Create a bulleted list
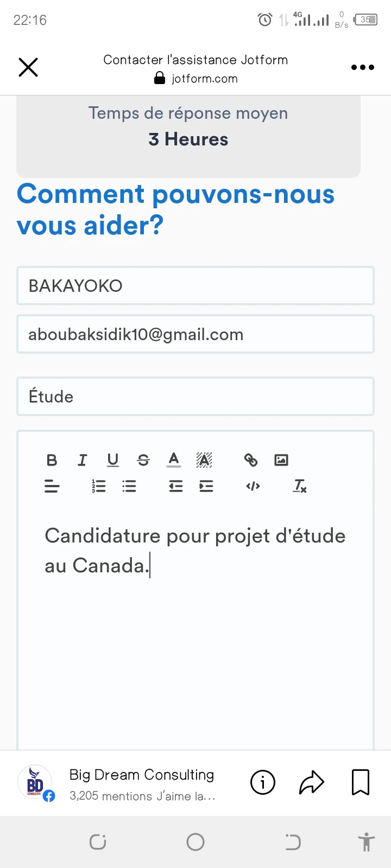The image size is (391, 868). (x=129, y=486)
